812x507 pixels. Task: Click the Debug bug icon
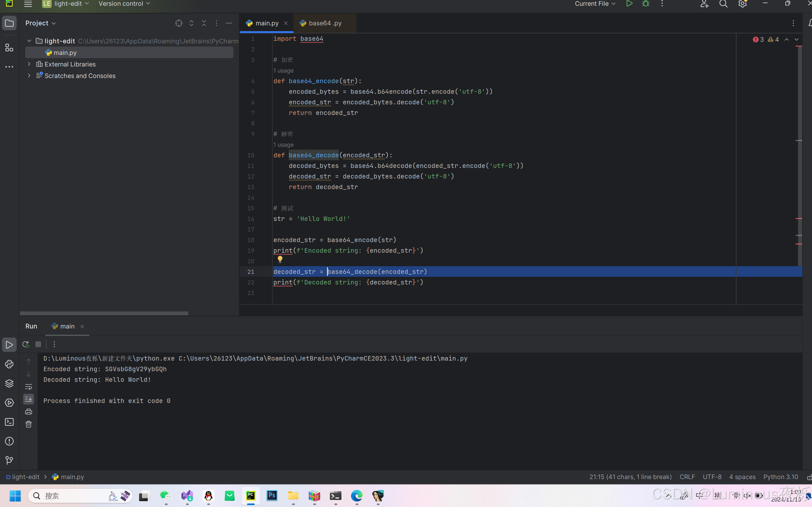(x=646, y=4)
